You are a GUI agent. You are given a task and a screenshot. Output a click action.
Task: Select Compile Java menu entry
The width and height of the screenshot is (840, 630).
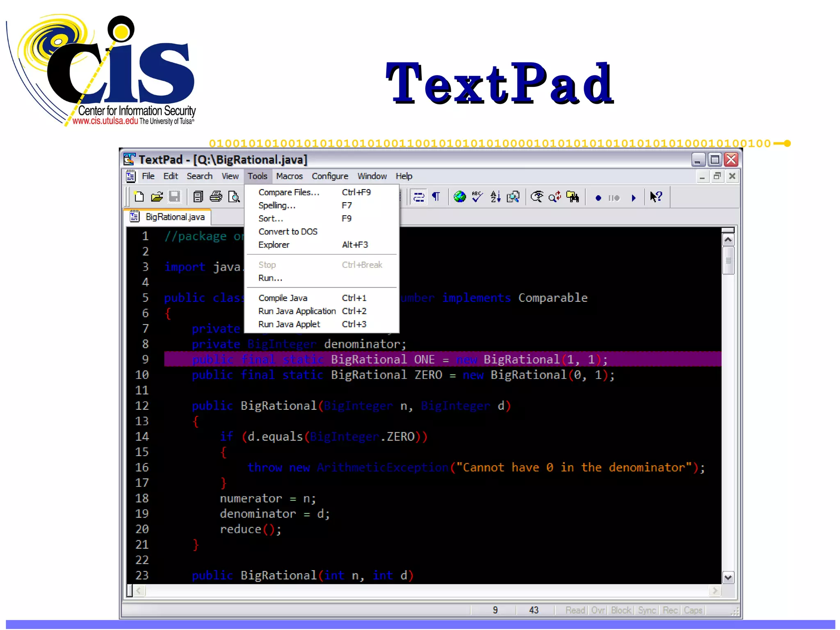click(322, 298)
